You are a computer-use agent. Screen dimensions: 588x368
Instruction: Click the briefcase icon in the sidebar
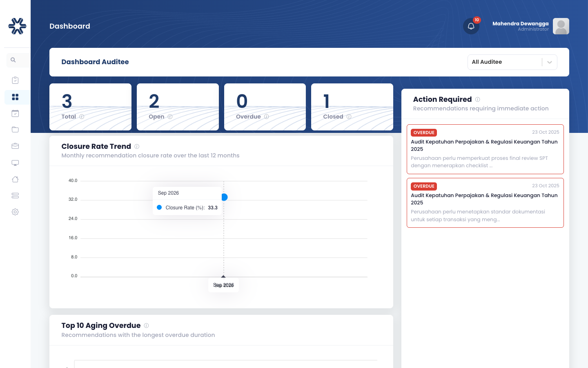(15, 146)
